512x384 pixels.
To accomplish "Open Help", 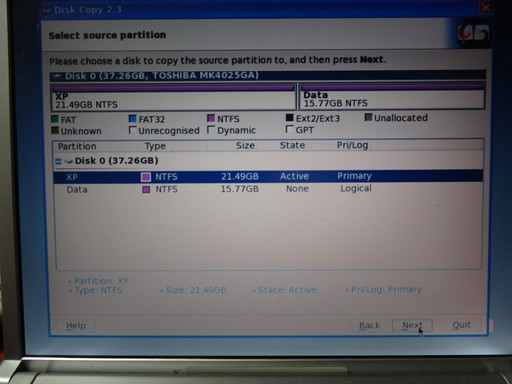I will point(76,326).
